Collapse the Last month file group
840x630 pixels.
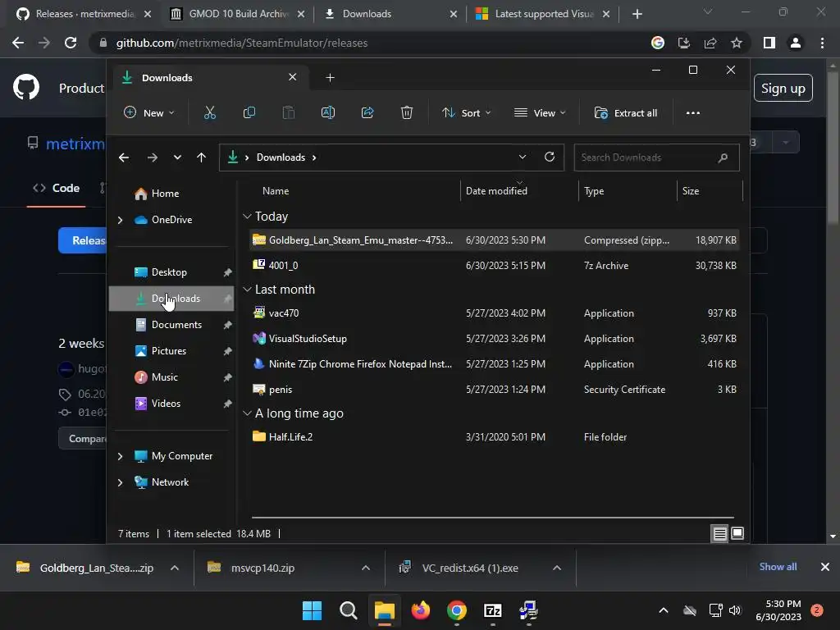247,290
